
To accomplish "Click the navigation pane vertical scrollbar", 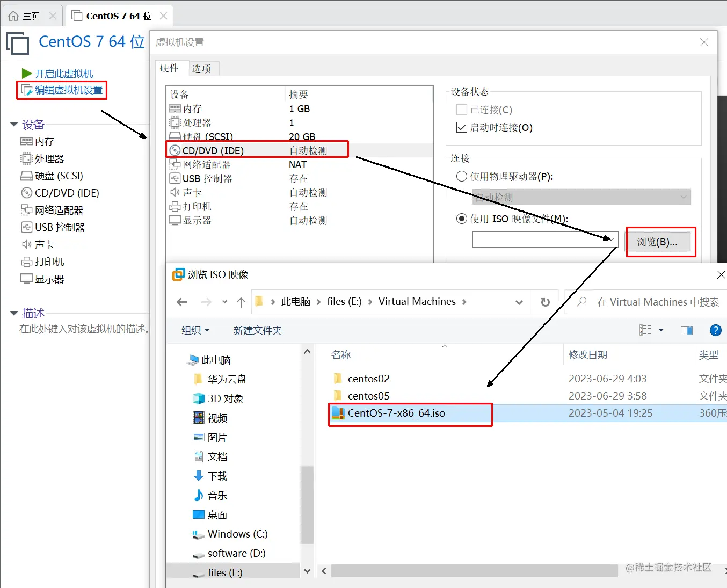I will [307, 505].
